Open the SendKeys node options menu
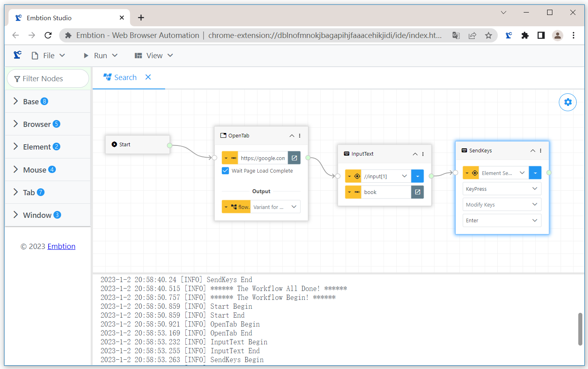Image resolution: width=588 pixels, height=369 pixels. pyautogui.click(x=541, y=151)
